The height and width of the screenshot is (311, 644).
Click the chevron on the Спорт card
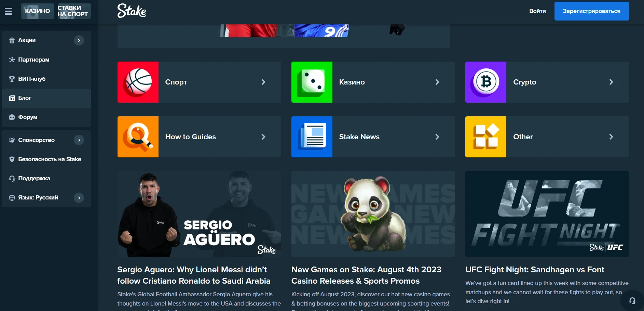(263, 82)
